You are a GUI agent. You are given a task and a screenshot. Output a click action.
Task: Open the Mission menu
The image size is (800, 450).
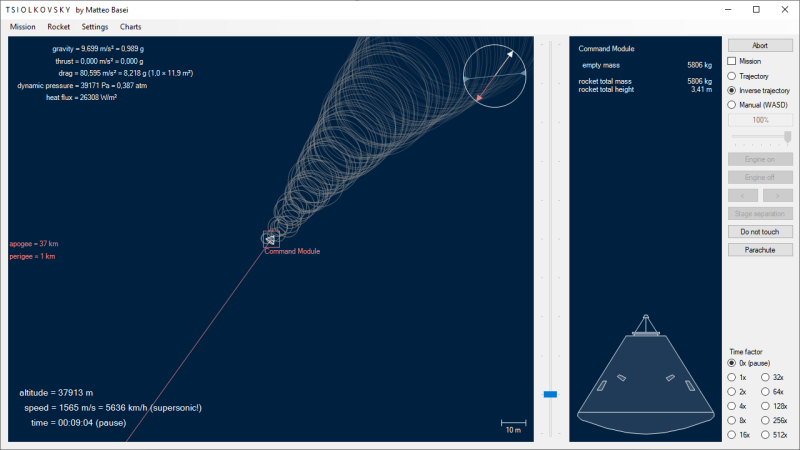[22, 27]
